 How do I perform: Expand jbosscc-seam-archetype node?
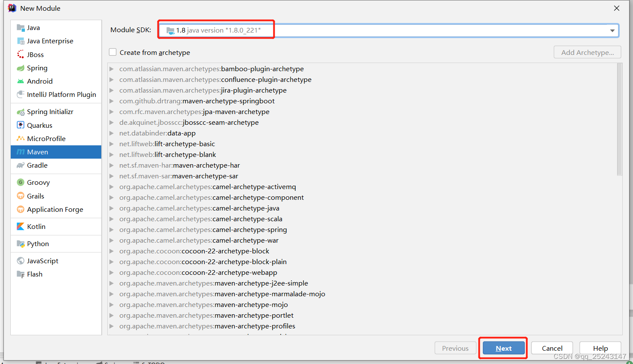tap(112, 122)
